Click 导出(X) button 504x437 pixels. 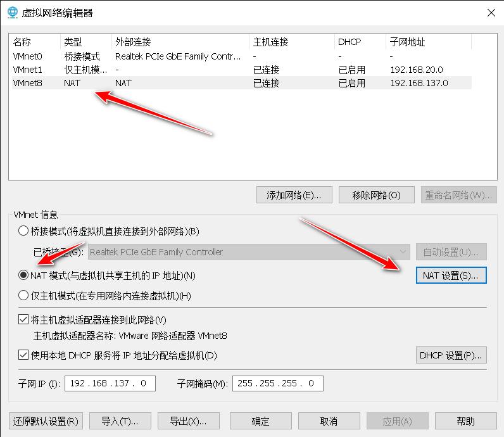tap(188, 421)
